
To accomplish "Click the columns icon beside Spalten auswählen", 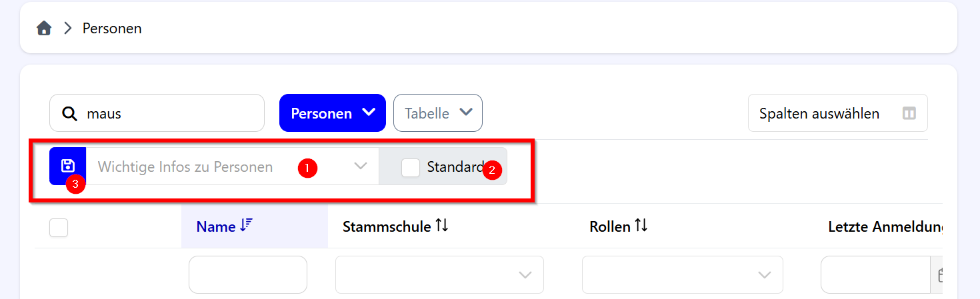I will click(909, 114).
